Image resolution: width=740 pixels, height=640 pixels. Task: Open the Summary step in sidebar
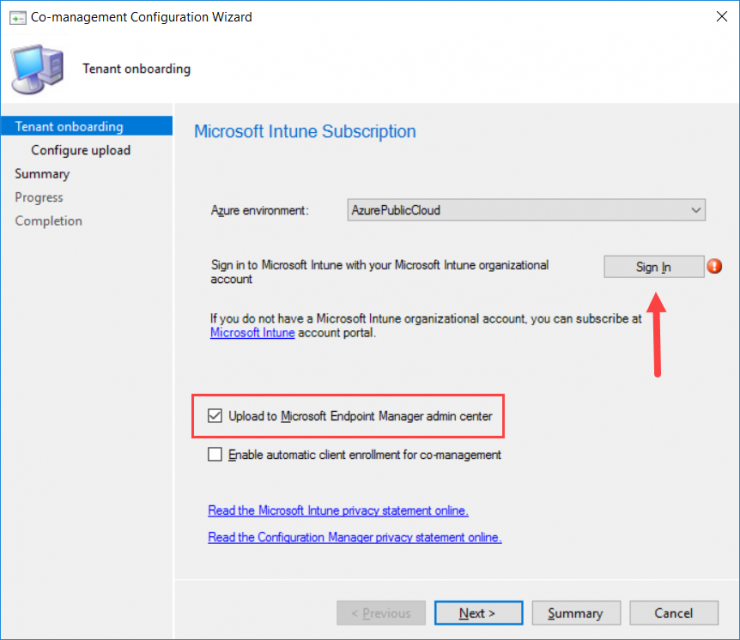pos(42,174)
